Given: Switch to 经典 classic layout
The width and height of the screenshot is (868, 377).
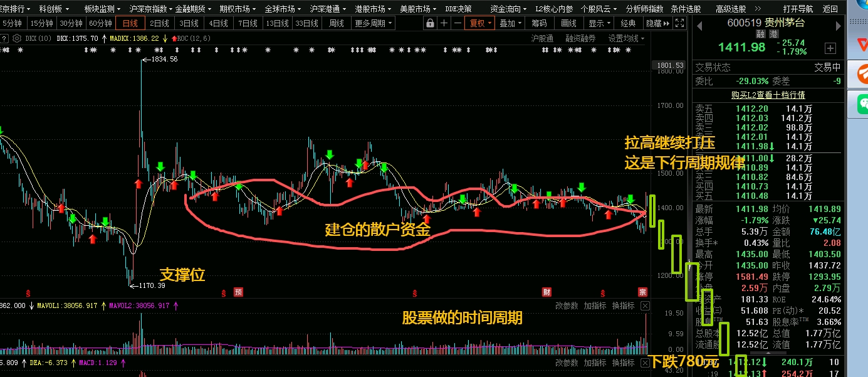Looking at the screenshot, I should point(628,23).
